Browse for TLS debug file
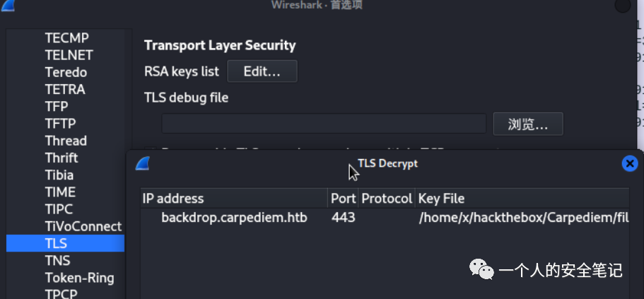644x299 pixels. (x=528, y=124)
